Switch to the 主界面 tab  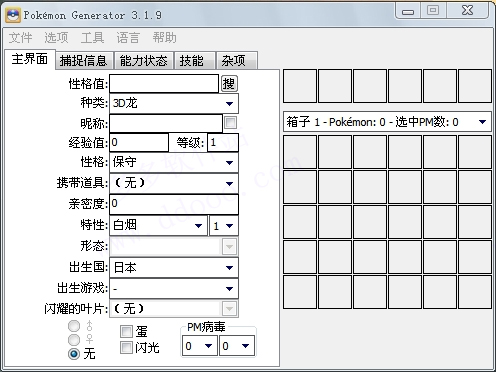point(30,59)
